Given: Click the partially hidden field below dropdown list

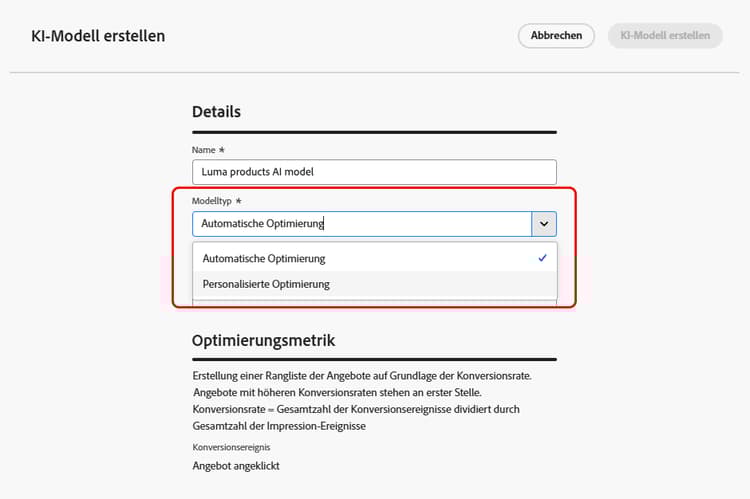Looking at the screenshot, I should pyautogui.click(x=375, y=302).
